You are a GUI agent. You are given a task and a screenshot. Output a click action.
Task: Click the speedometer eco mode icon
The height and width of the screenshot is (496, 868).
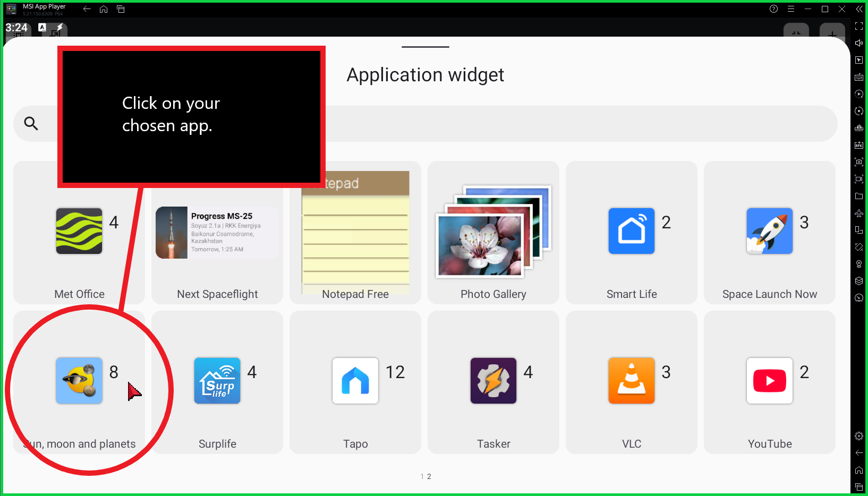(859, 298)
